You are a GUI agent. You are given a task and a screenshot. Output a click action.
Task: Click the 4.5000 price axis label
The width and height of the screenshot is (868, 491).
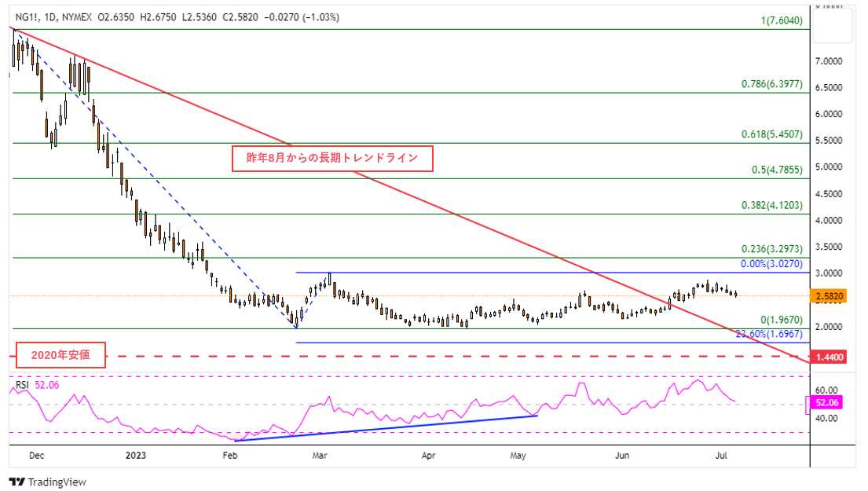click(x=829, y=194)
